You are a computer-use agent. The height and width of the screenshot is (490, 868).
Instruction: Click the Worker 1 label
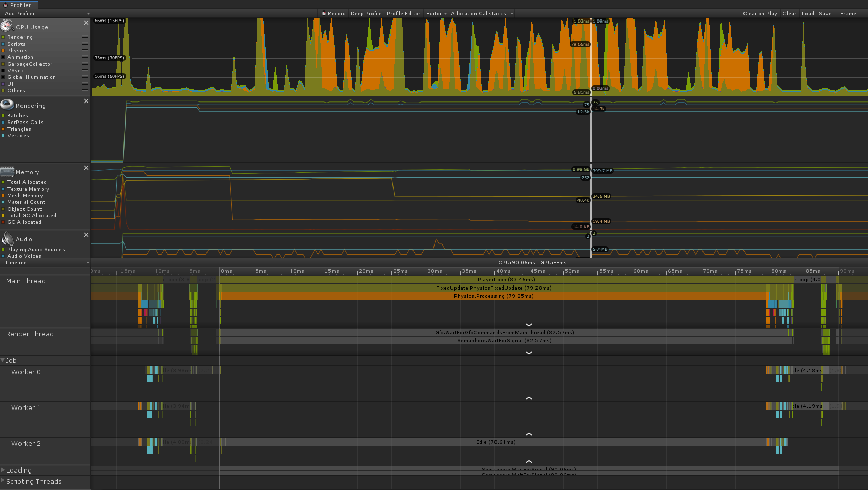point(26,407)
